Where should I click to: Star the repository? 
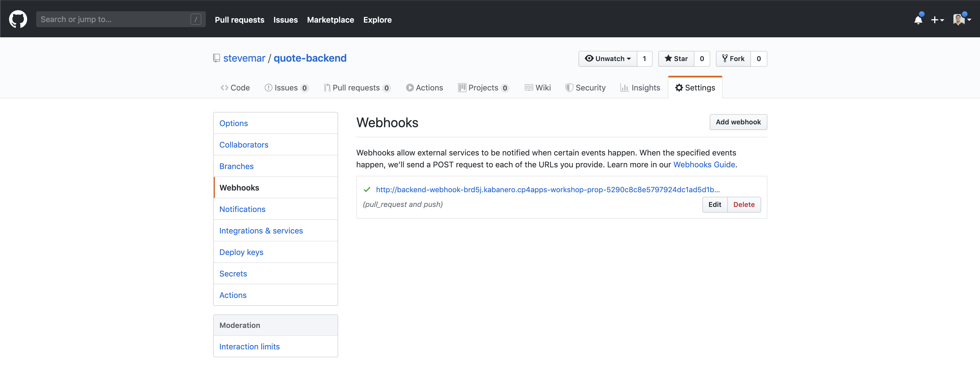[x=676, y=59]
